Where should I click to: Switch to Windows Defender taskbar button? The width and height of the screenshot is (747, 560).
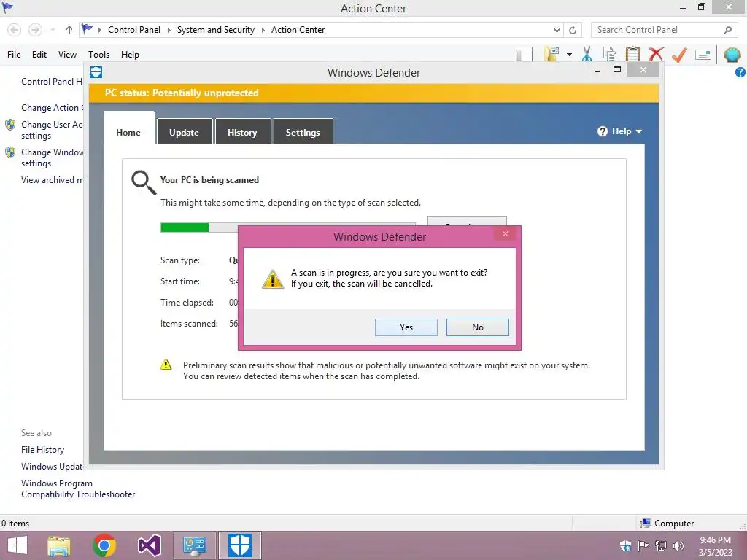click(x=239, y=545)
